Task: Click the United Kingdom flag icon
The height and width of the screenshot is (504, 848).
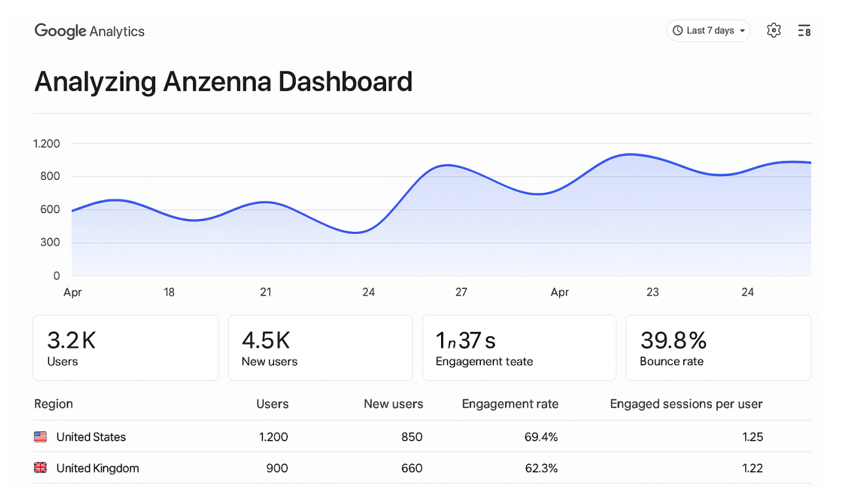Action: (x=41, y=468)
